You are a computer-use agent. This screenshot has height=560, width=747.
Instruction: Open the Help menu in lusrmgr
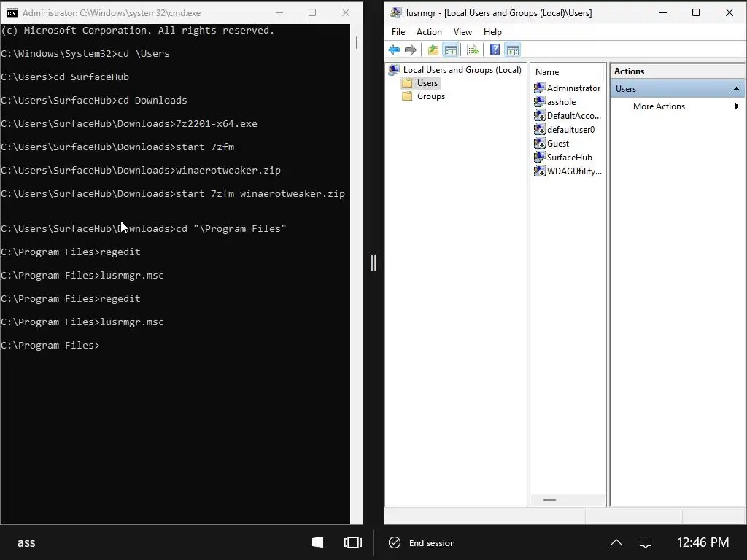[492, 32]
